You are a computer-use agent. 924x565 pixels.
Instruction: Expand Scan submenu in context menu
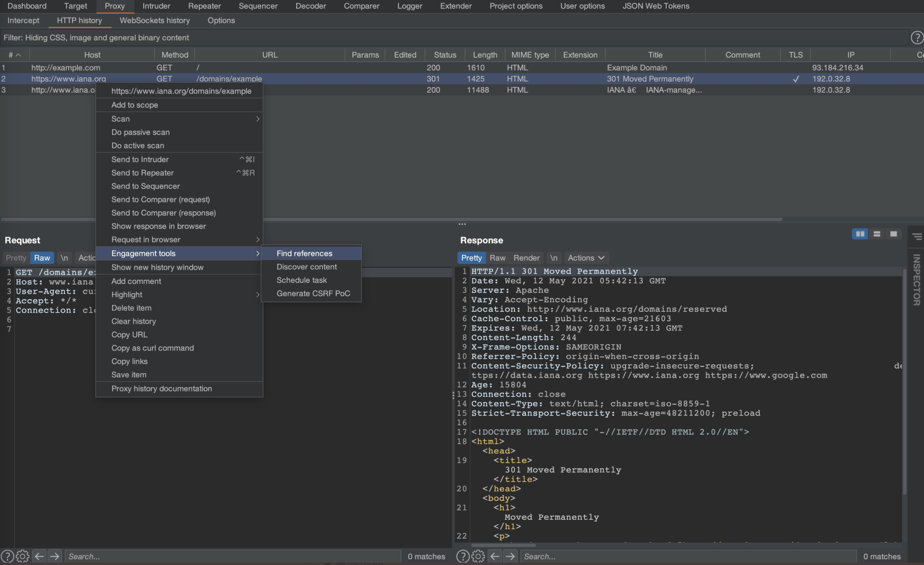pos(179,119)
